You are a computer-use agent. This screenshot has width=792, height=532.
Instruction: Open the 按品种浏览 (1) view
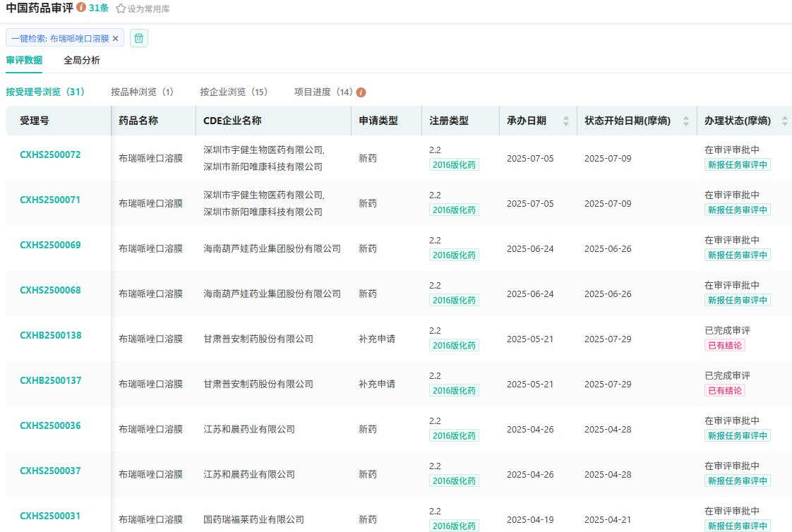coord(142,92)
